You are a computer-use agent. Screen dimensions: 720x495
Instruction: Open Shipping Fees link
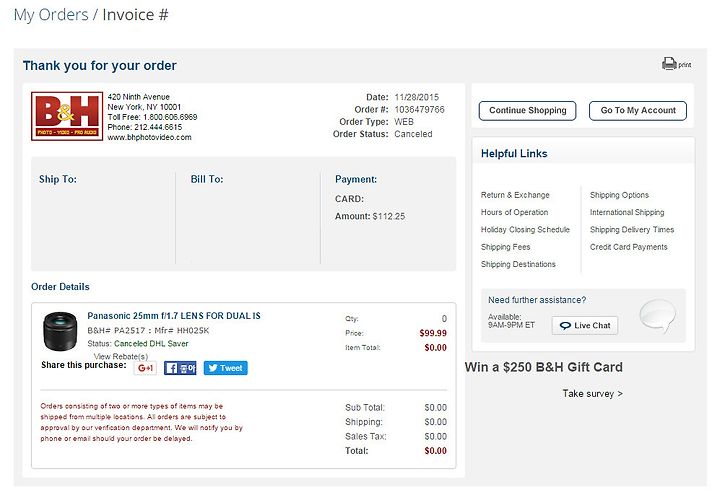(506, 247)
